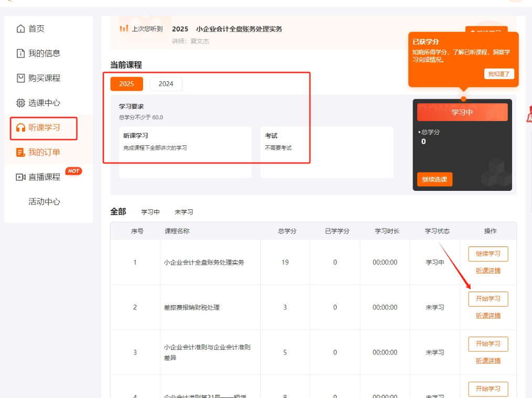The width and height of the screenshot is (532, 398).
Task: Click the bar chart icon before 上次您听到
Action: 124,29
